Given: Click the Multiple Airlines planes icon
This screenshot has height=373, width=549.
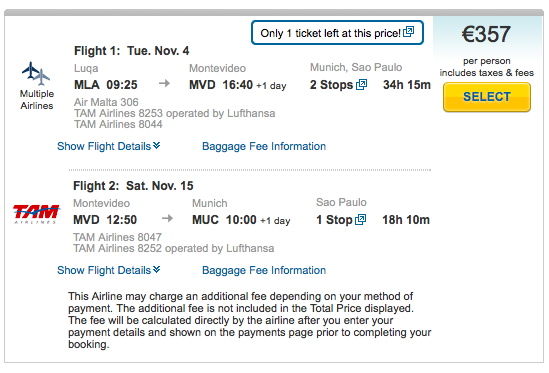Looking at the screenshot, I should tap(36, 73).
